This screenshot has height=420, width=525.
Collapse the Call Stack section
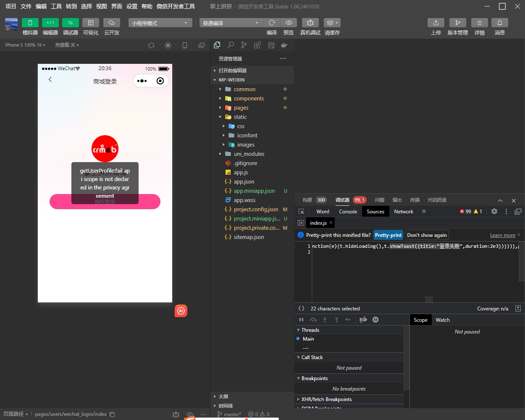coord(349,357)
